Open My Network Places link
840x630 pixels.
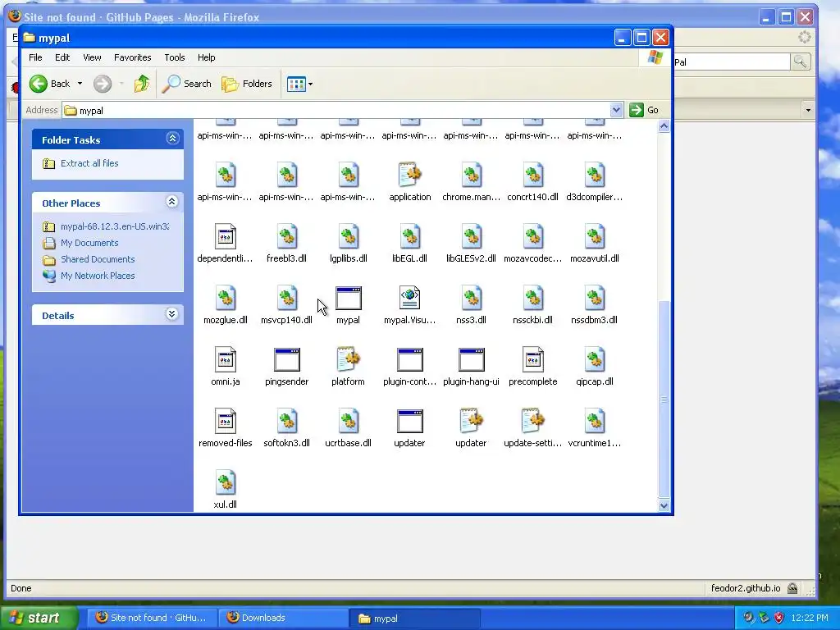pos(98,276)
